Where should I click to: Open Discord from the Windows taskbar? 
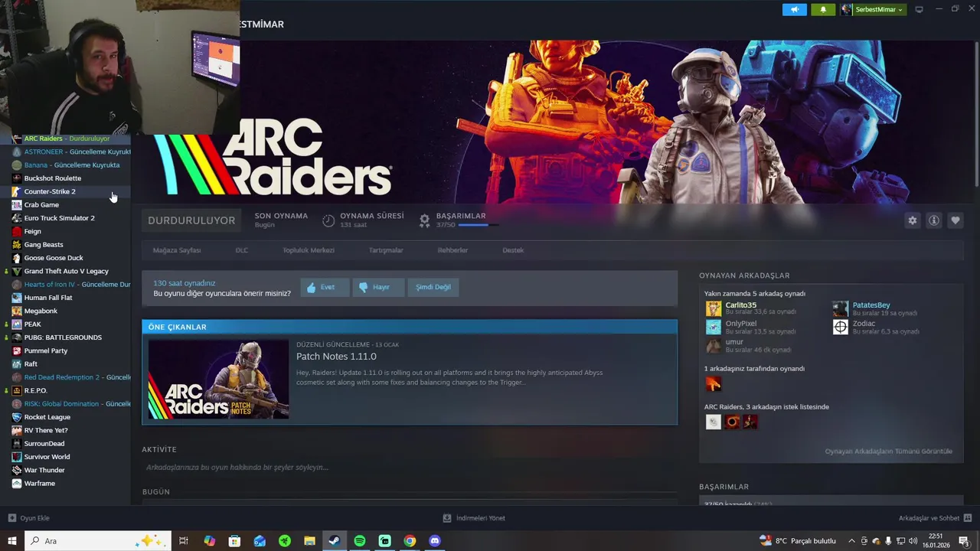[435, 541]
